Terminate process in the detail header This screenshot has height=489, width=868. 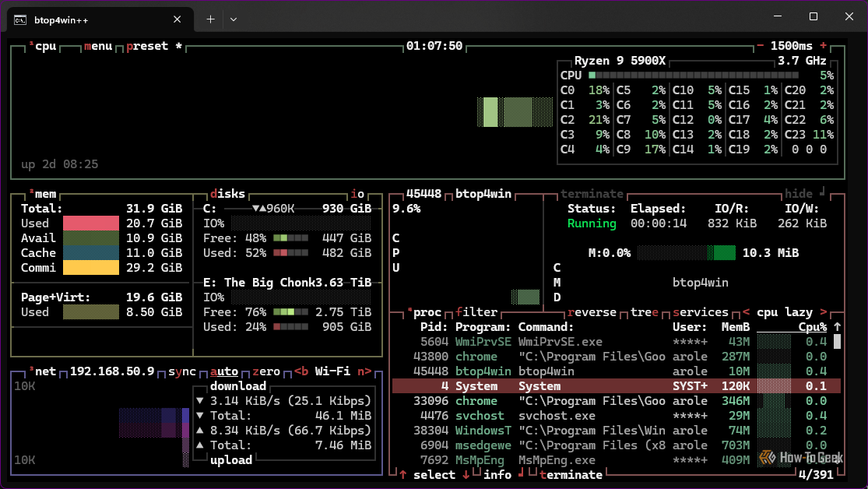592,194
